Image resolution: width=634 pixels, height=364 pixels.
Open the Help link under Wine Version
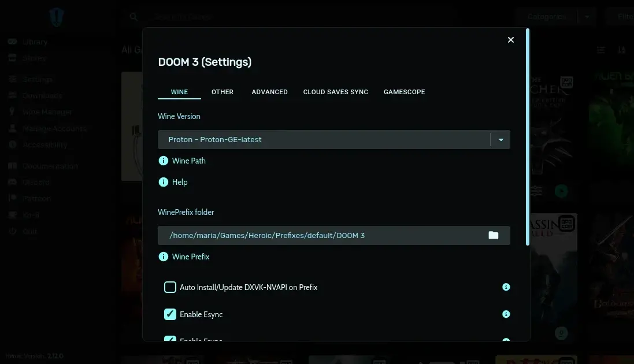click(180, 182)
